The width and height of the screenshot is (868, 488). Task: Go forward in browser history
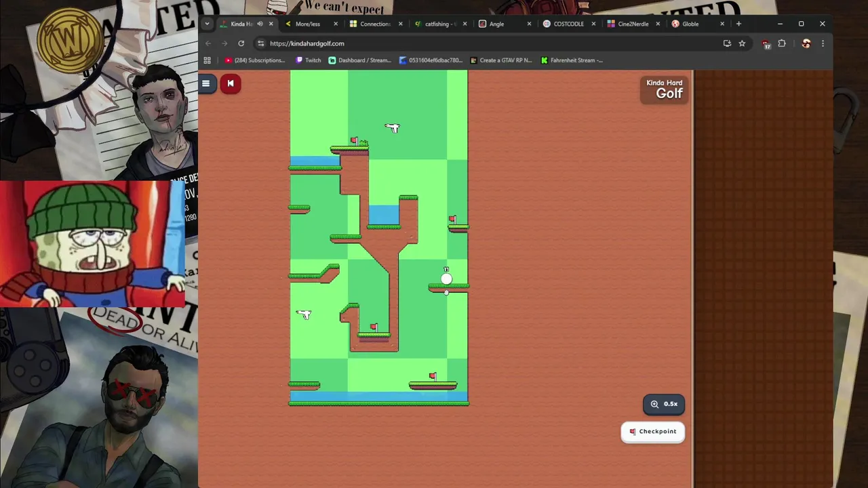tap(224, 43)
